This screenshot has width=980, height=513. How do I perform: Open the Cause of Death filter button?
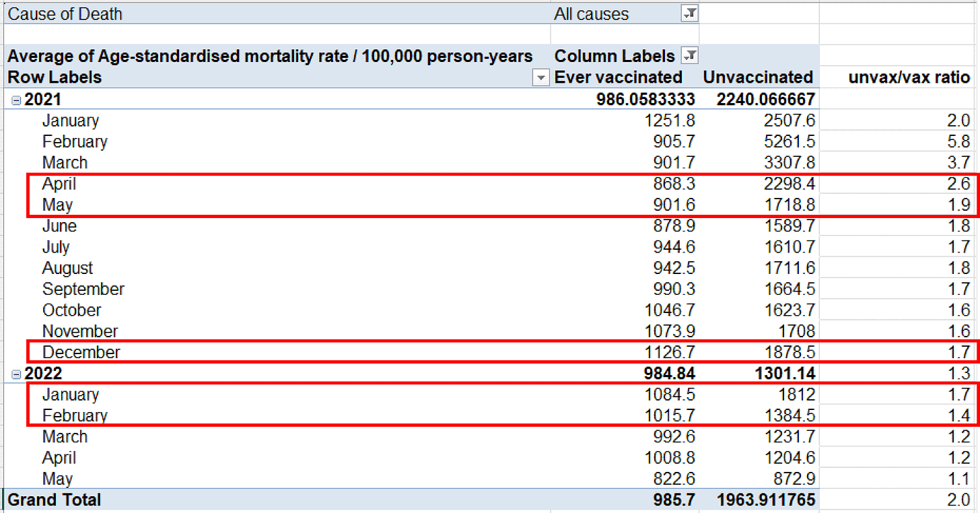click(690, 13)
